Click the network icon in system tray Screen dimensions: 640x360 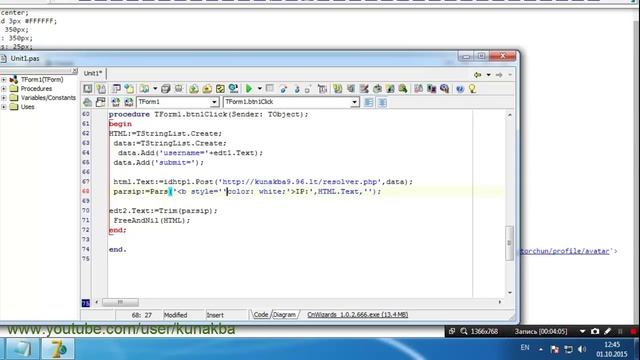coord(568,349)
